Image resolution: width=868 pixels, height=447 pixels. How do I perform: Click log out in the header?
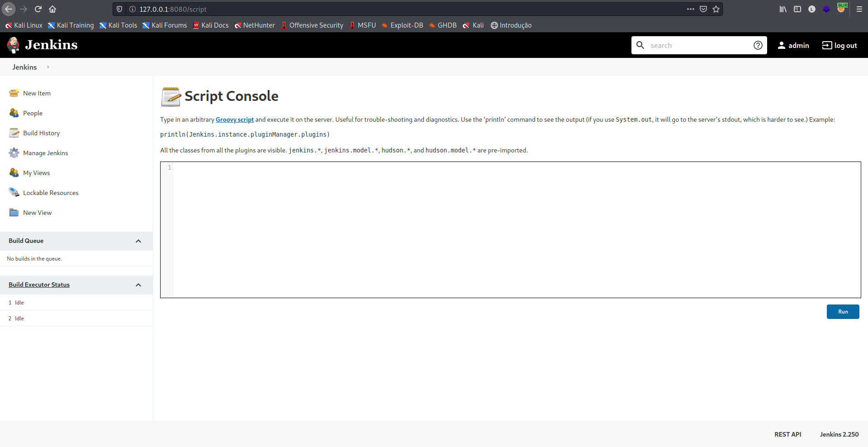tap(840, 45)
